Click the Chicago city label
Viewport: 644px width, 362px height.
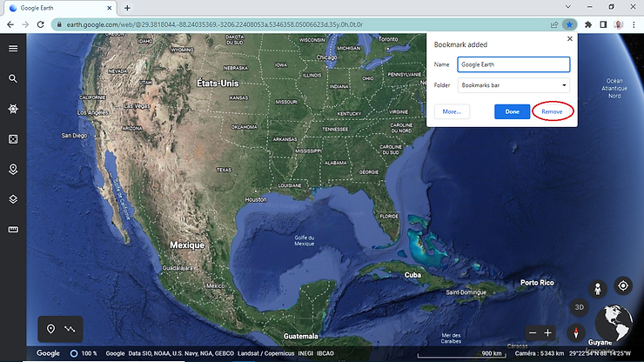[x=326, y=57]
